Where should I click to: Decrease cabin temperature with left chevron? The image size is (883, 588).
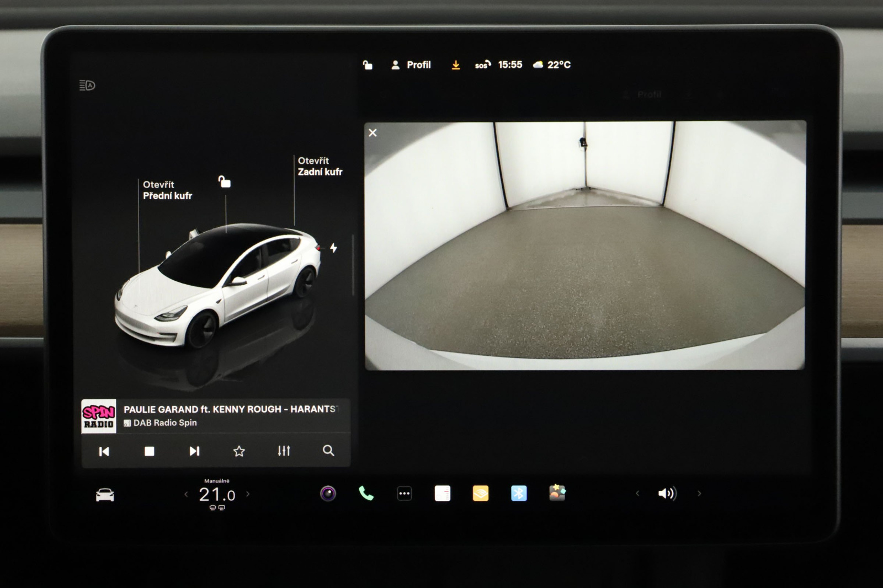186,494
